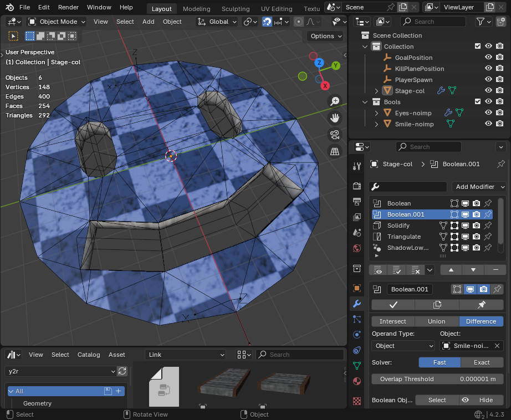Switch to orthographic grid view icon
The width and height of the screenshot is (511, 420).
pyautogui.click(x=335, y=151)
